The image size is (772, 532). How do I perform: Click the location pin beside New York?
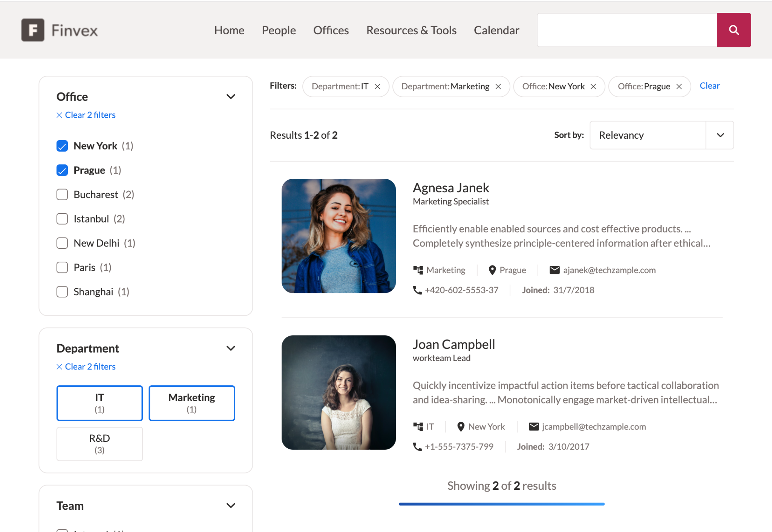coord(461,426)
